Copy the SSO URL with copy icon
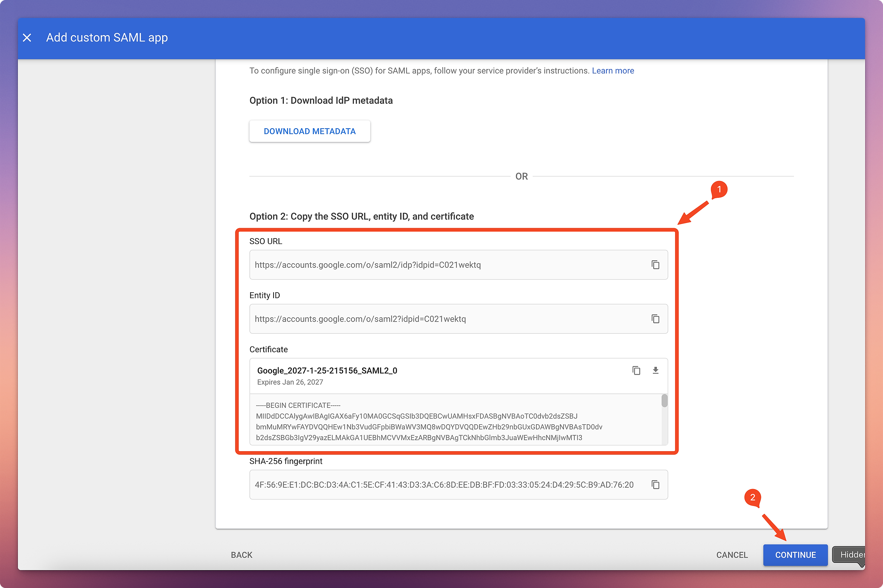Image resolution: width=883 pixels, height=588 pixels. click(x=655, y=265)
